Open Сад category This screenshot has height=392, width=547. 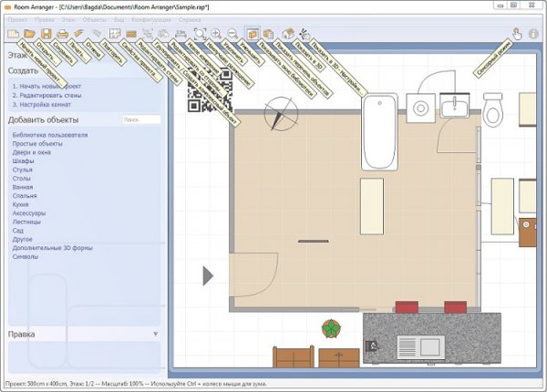(18, 231)
